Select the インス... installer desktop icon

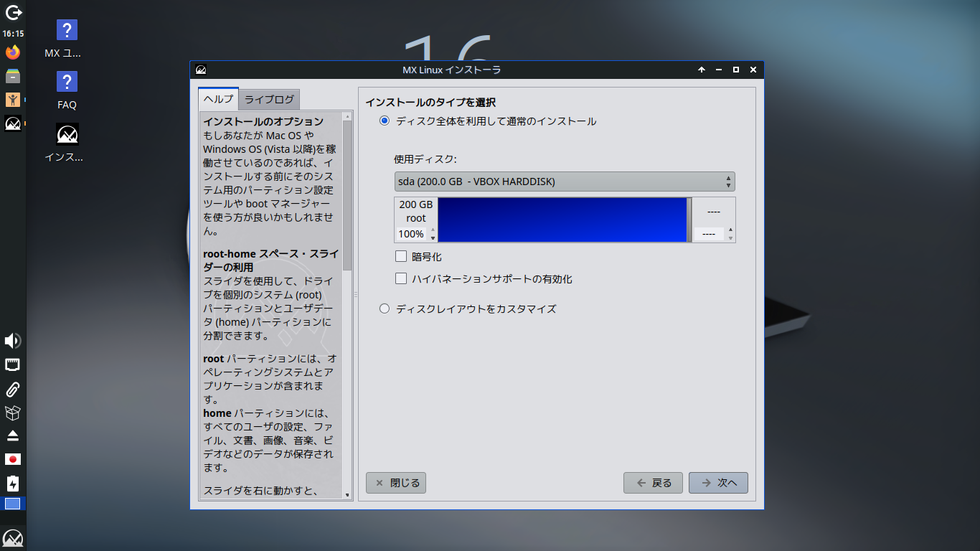coord(67,143)
